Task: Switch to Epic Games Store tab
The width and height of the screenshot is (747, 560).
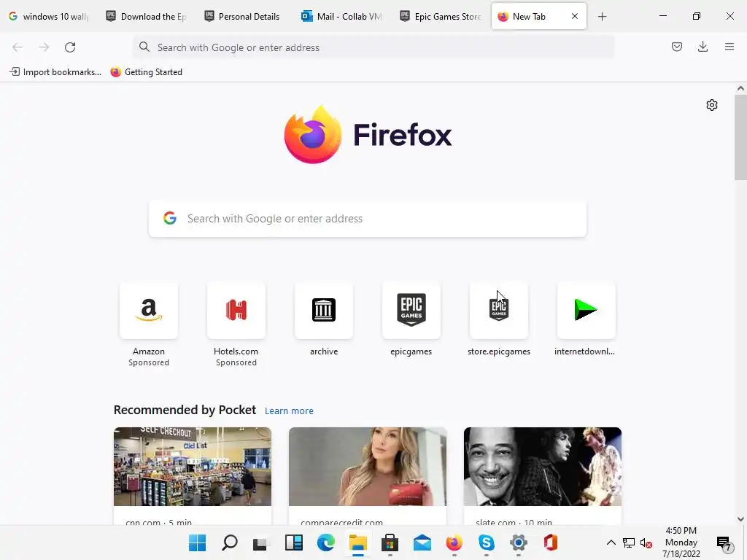Action: 440,17
